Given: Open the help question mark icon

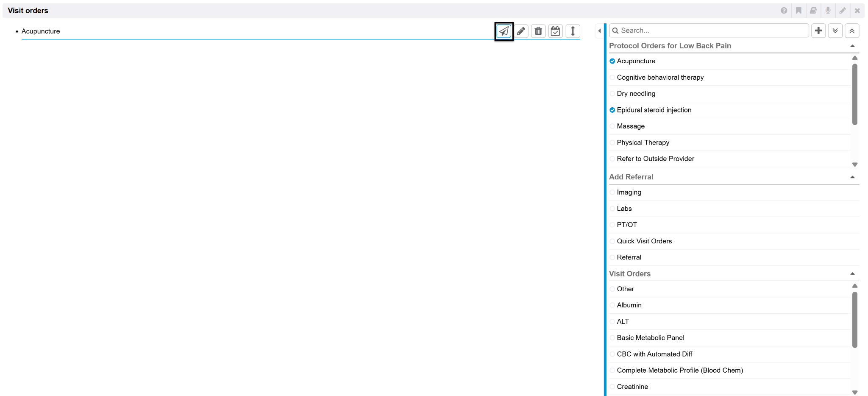Looking at the screenshot, I should [x=784, y=11].
